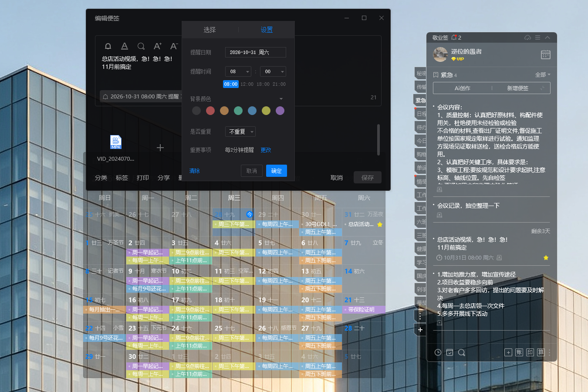Open the search tool in the note editor
This screenshot has height=392, width=588.
click(141, 46)
